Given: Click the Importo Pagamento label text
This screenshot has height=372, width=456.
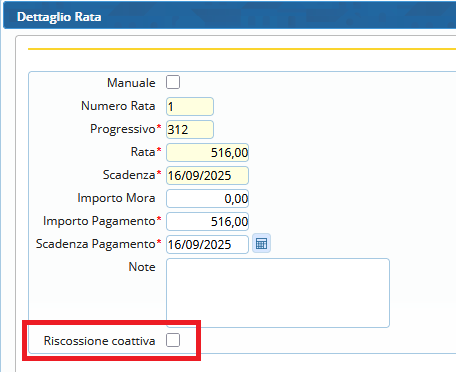Looking at the screenshot, I should point(99,221).
